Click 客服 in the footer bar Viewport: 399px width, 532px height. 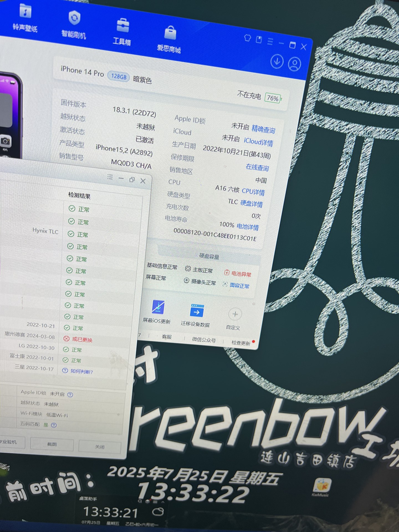(167, 337)
